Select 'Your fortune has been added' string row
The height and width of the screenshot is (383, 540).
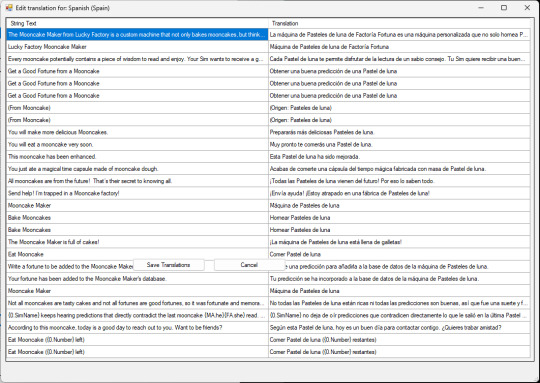point(137,279)
